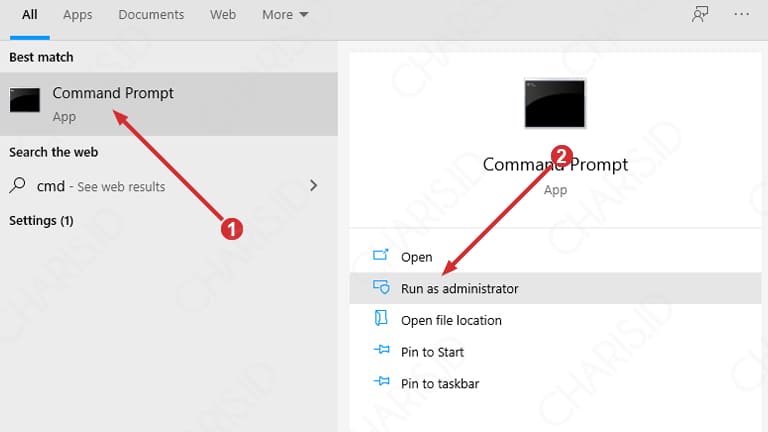Choose Run as administrator

[459, 289]
